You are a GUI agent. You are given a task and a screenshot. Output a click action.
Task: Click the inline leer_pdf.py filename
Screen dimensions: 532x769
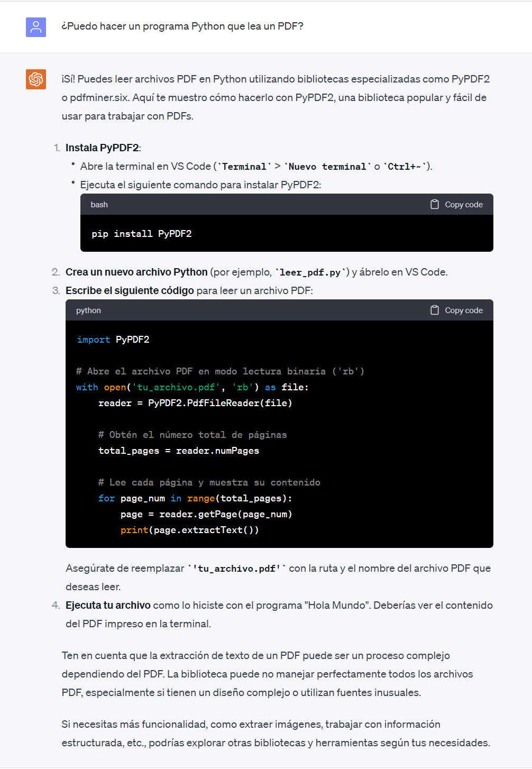point(310,272)
